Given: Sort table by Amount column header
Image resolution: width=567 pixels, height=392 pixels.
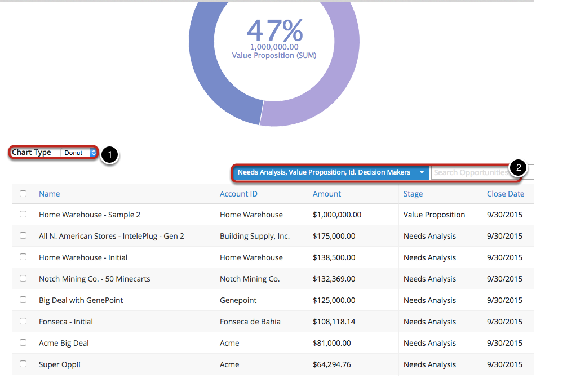Looking at the screenshot, I should pos(327,194).
